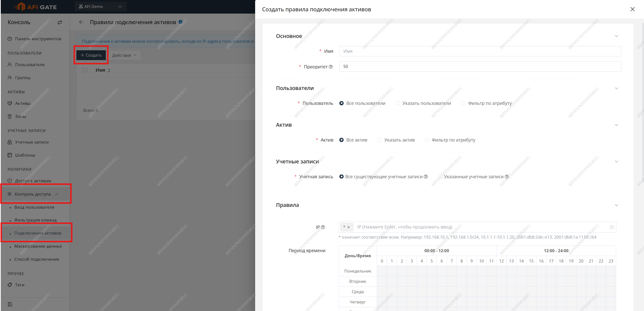This screenshot has height=311, width=644.
Task: Click the 12:00 - 24:00 time header
Action: pyautogui.click(x=556, y=251)
